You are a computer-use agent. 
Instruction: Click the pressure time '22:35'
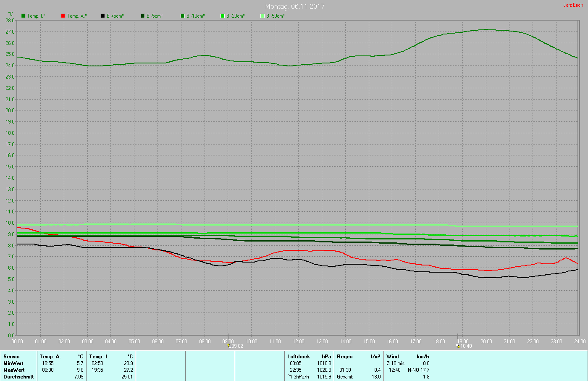tap(296, 370)
